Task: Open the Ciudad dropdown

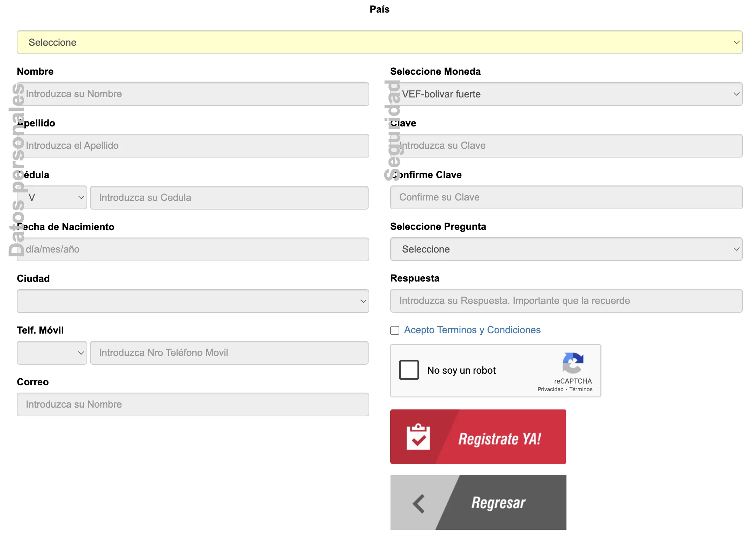Action: click(x=193, y=301)
